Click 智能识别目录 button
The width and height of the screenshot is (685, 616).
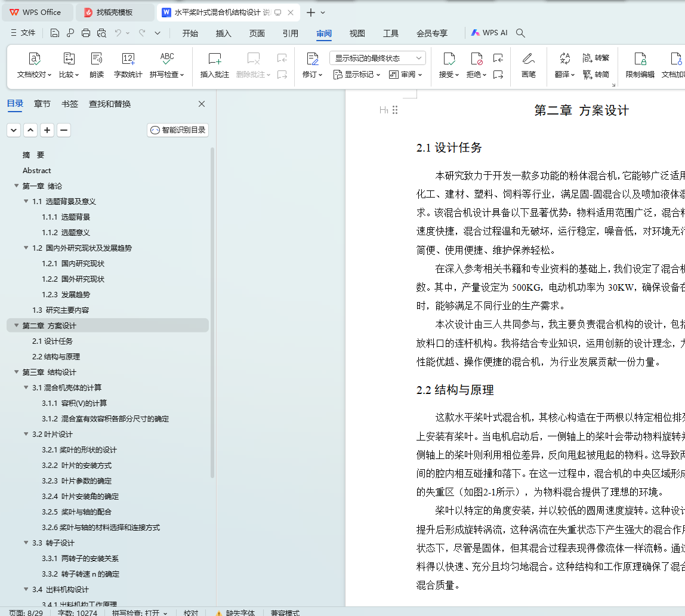(x=178, y=130)
